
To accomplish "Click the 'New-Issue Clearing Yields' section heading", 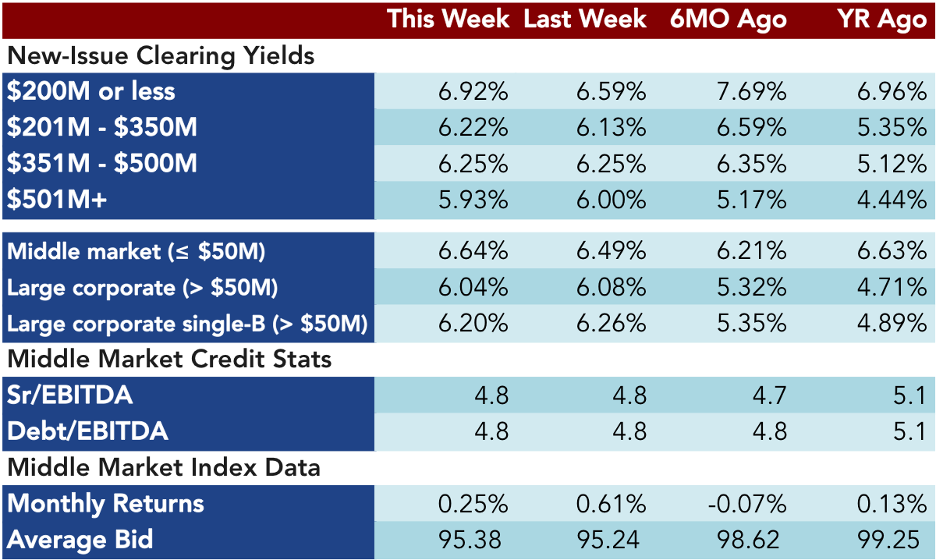I will click(x=161, y=56).
